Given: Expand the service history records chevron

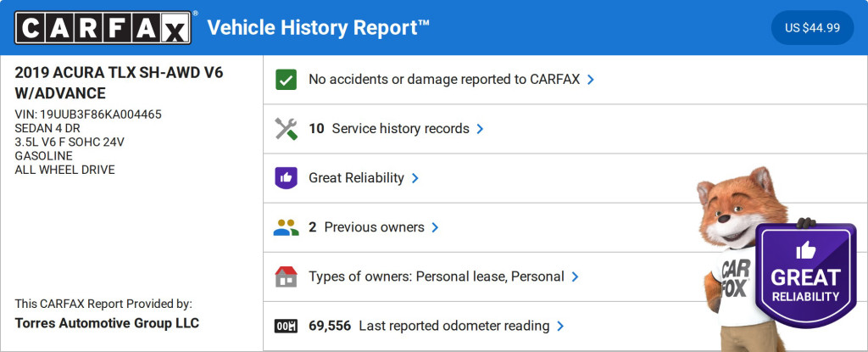Looking at the screenshot, I should (x=480, y=129).
